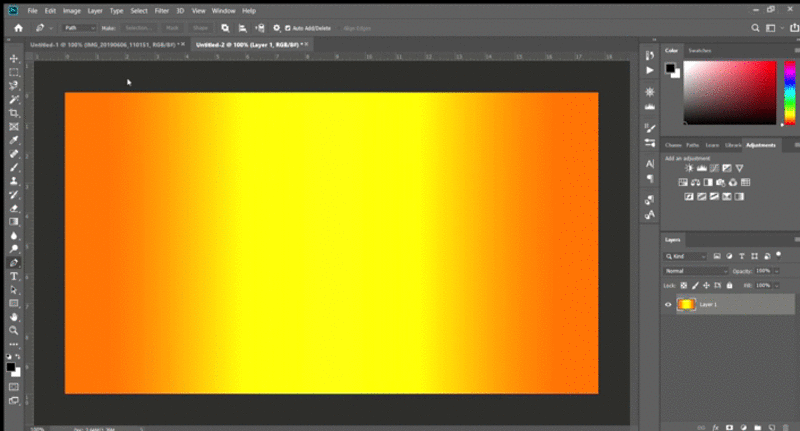Viewport: 800px width, 431px height.
Task: Select the Move tool
Action: [x=14, y=59]
